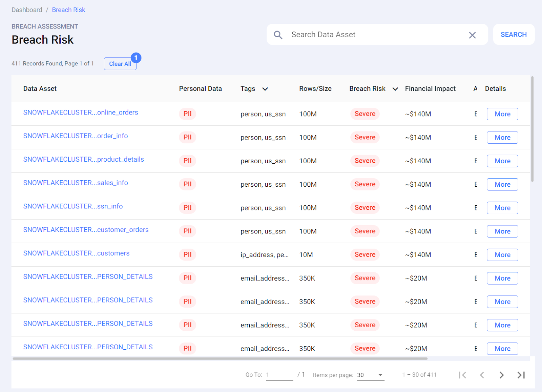Open the SNOWFLAKECLUSTER...ssn_info asset link
Image resolution: width=542 pixels, height=392 pixels.
pyautogui.click(x=73, y=206)
